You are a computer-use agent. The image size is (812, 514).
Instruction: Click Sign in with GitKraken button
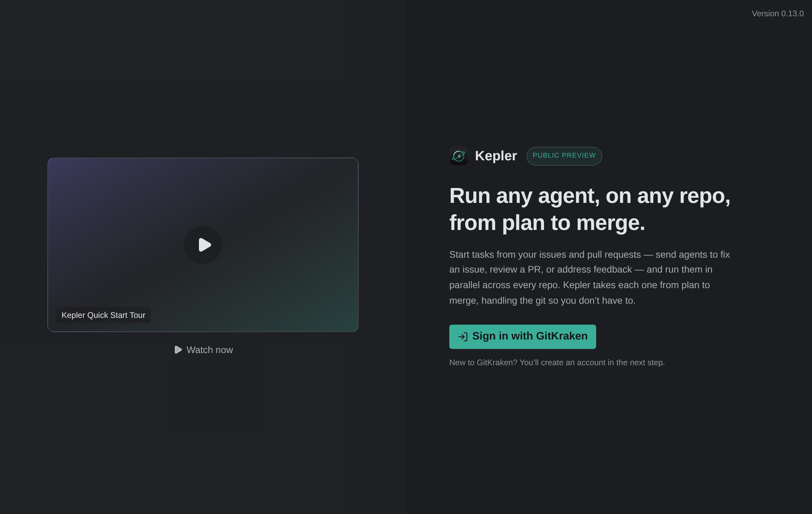point(522,336)
